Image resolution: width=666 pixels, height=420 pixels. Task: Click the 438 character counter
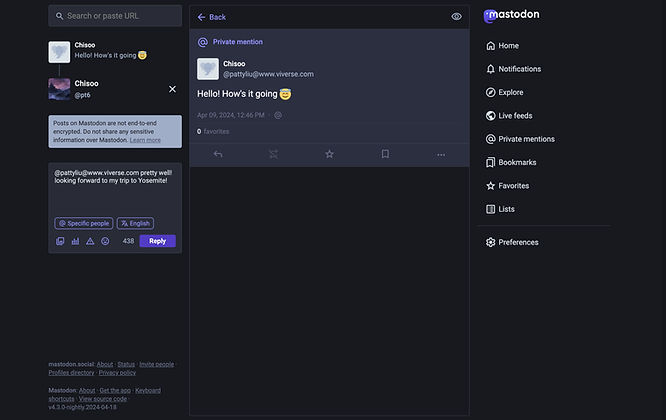coord(128,241)
